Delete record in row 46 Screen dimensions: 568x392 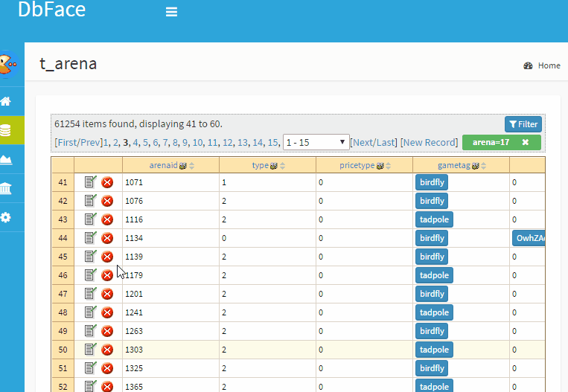[107, 275]
